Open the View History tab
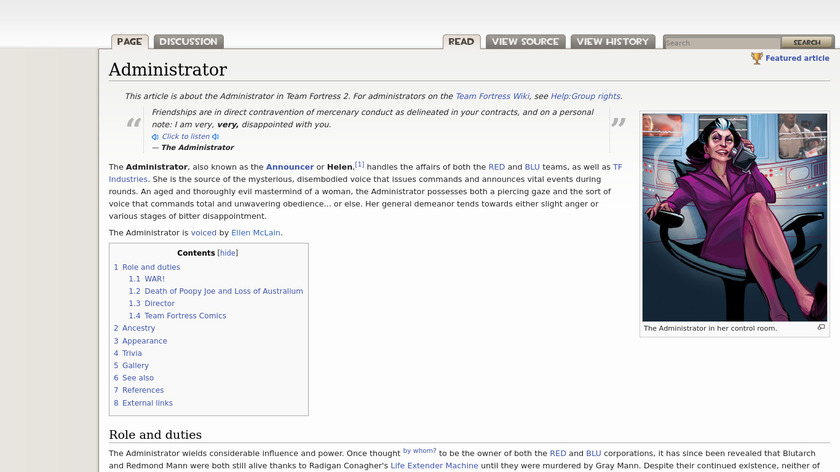This screenshot has height=472, width=840. click(x=613, y=41)
